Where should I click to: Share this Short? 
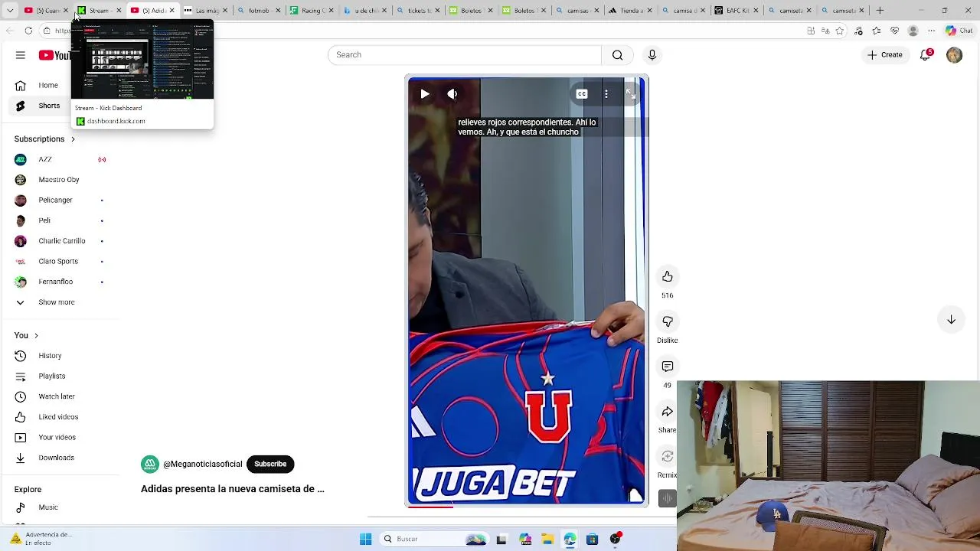coord(668,412)
